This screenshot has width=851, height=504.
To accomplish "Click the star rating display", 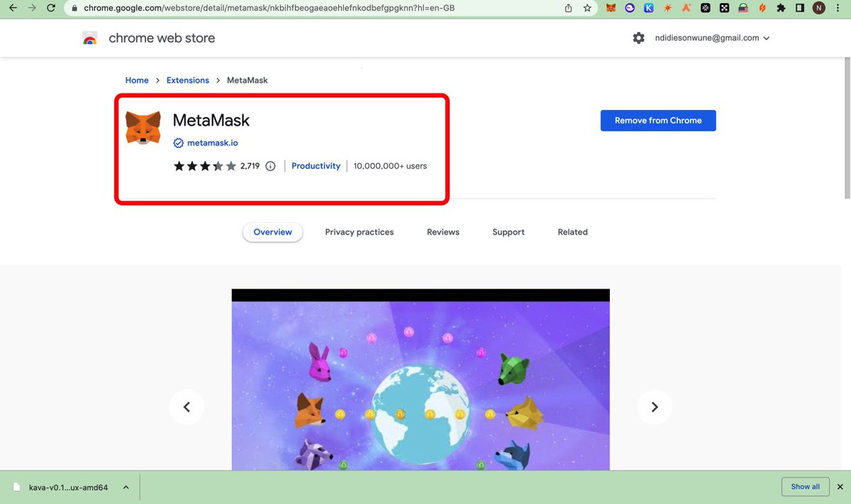I will point(205,166).
